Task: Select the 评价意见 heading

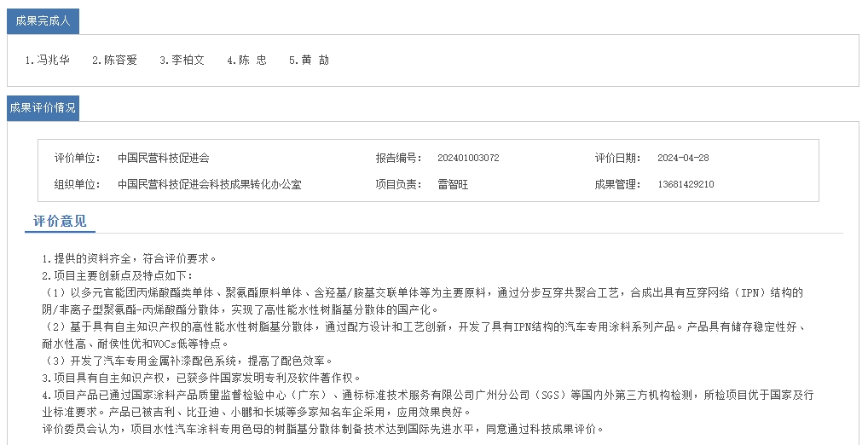Action: (60, 222)
